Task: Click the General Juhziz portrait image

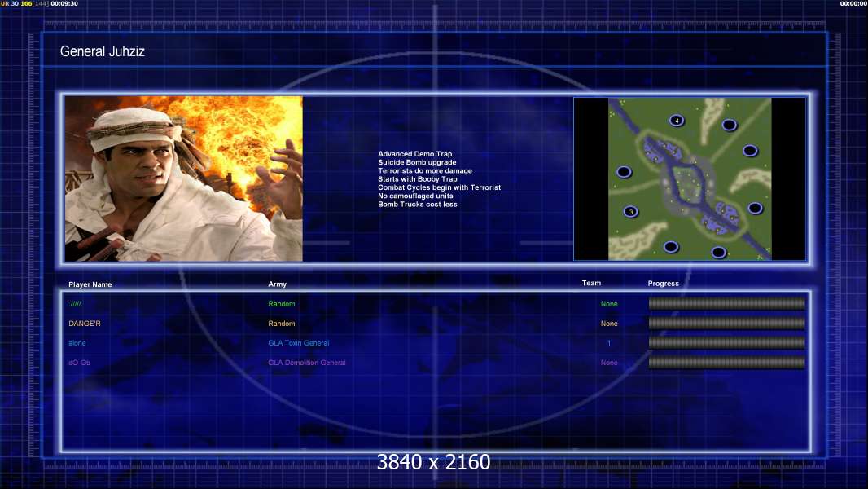Action: 184,178
